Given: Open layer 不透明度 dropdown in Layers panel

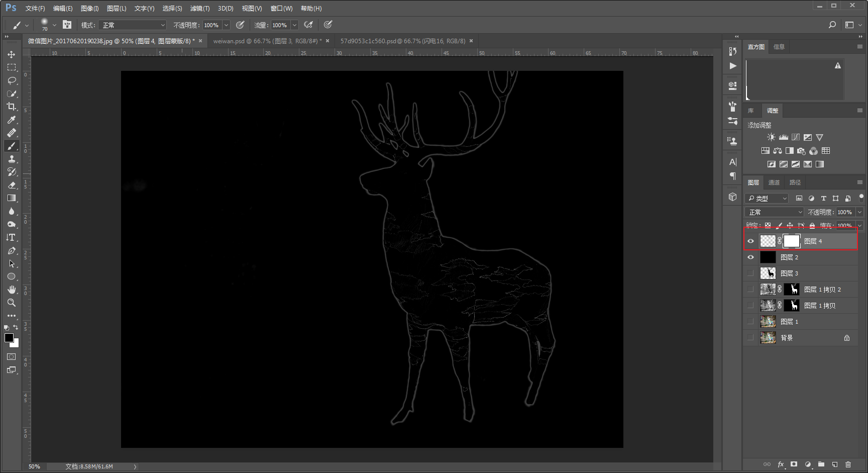Looking at the screenshot, I should tap(859, 212).
